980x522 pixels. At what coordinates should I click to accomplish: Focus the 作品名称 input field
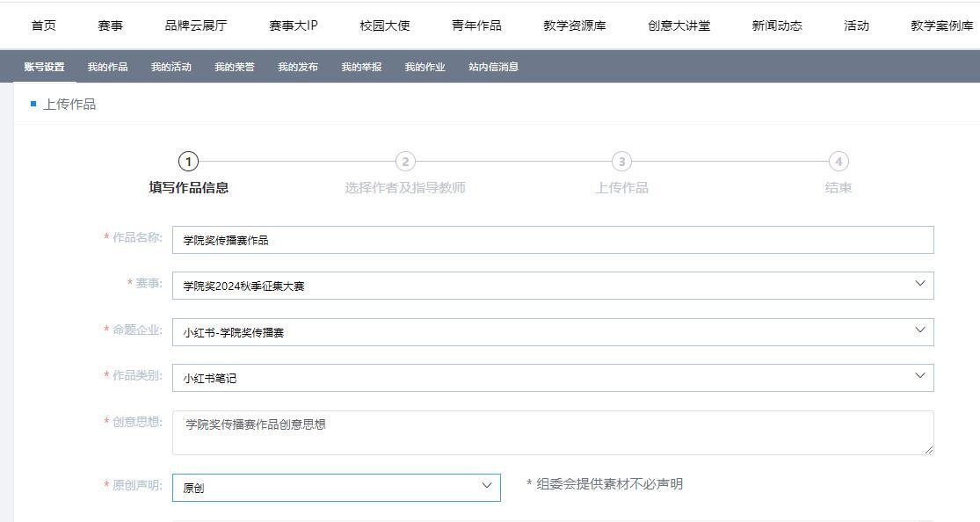(x=553, y=240)
